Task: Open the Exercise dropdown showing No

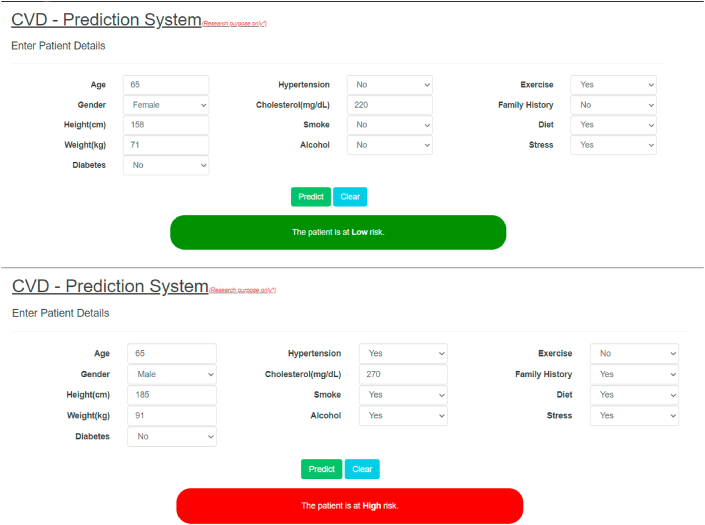Action: [x=634, y=353]
